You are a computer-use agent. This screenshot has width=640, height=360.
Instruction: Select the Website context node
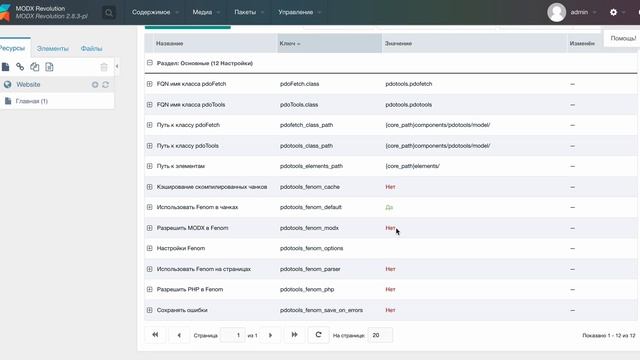point(28,84)
